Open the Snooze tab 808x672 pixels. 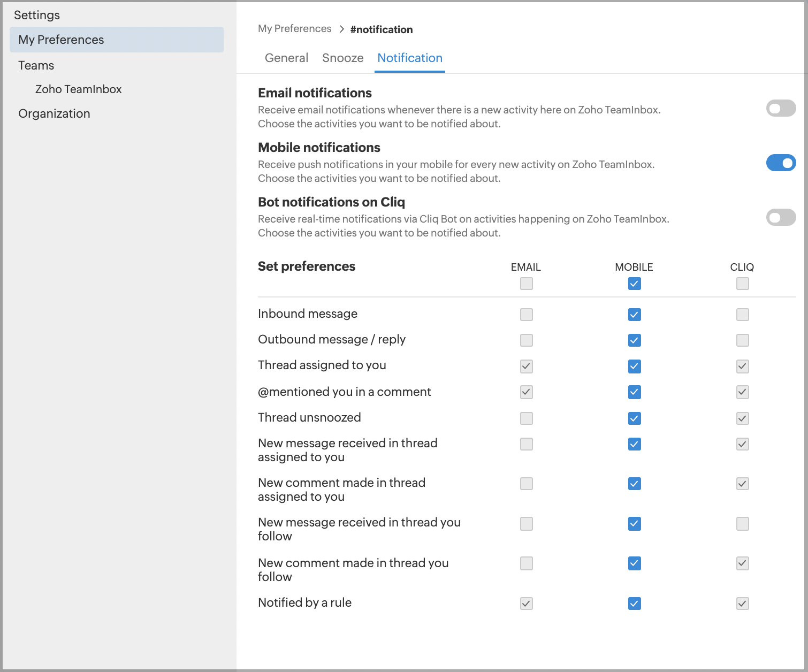pos(342,58)
